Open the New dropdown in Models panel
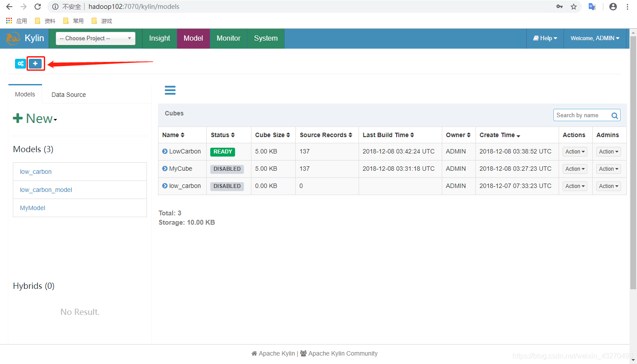Screen dimensions: 637x364 point(35,119)
